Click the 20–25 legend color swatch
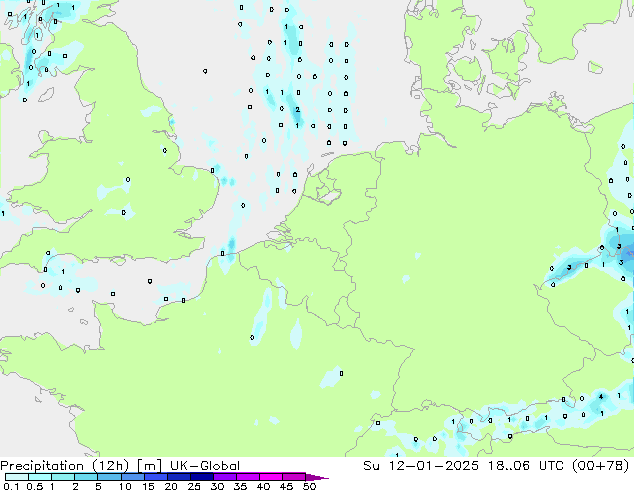Image resolution: width=634 pixels, height=490 pixels. (x=178, y=477)
